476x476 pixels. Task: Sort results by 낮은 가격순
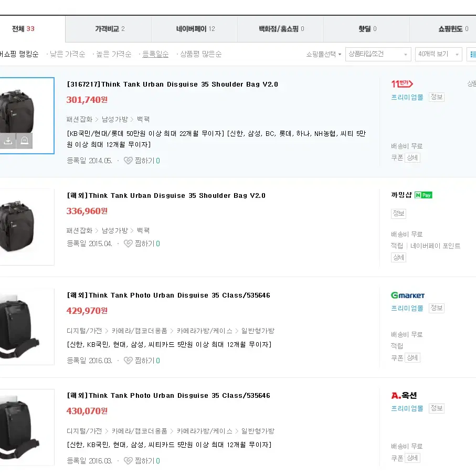pyautogui.click(x=67, y=54)
